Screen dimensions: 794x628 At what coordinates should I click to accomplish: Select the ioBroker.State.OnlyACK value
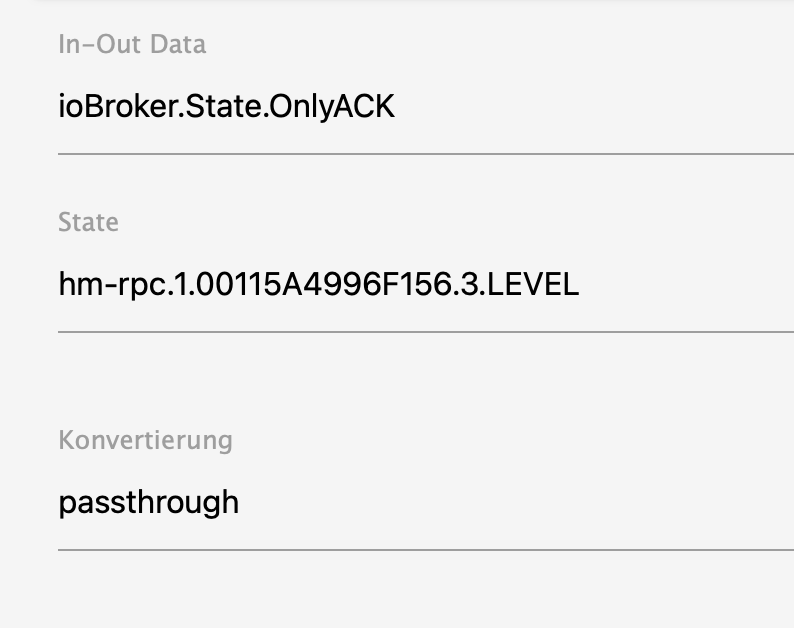coord(226,106)
